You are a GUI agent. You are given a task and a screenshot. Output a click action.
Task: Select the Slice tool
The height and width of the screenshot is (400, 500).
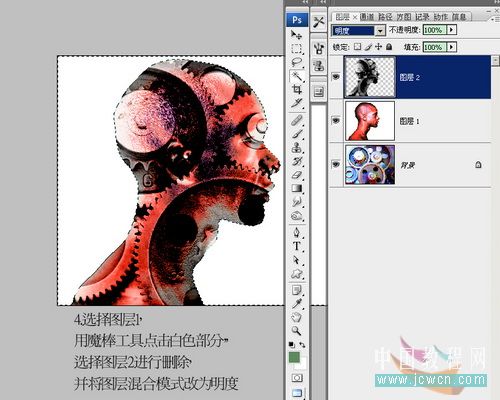click(x=296, y=103)
